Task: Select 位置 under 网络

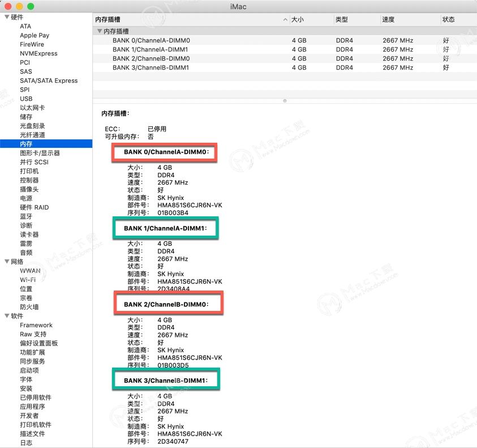Action: 26,289
